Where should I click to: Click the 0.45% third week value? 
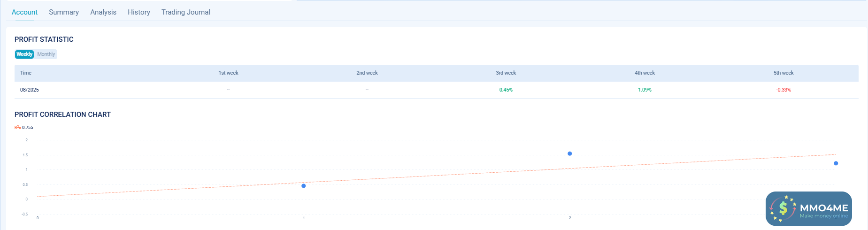506,90
